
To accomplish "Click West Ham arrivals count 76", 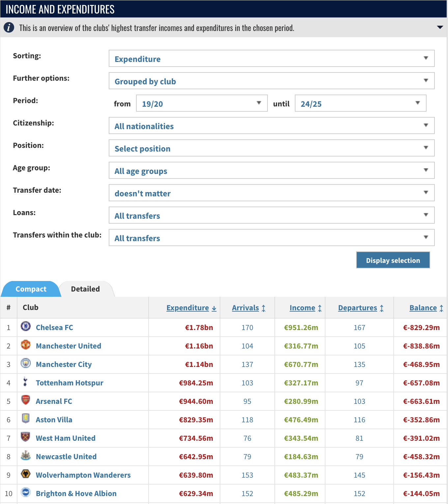I will point(247,438).
